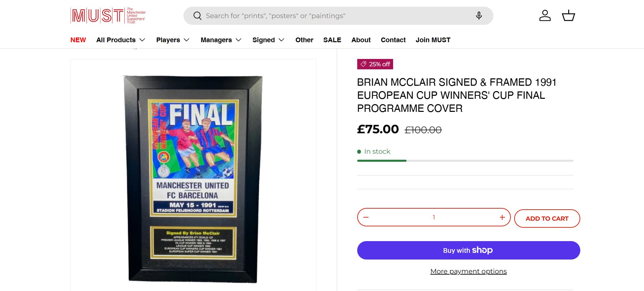The height and width of the screenshot is (291, 644).
Task: Activate voice search microphone icon
Action: [479, 16]
